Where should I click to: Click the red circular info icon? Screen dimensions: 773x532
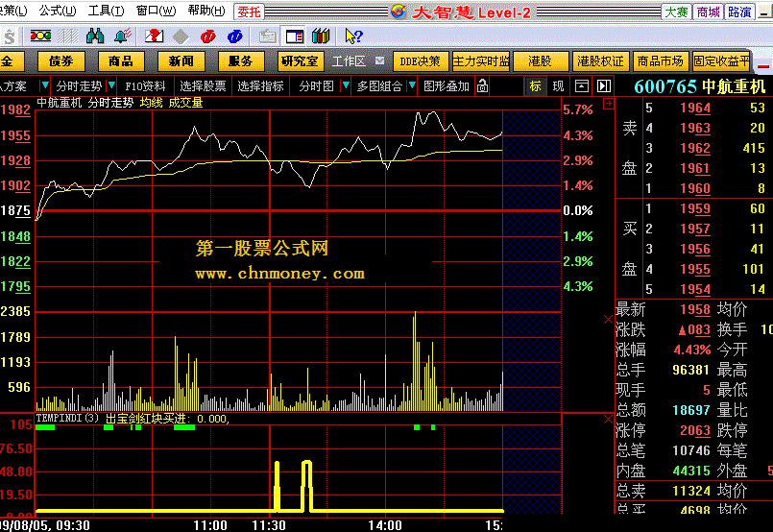[208, 36]
